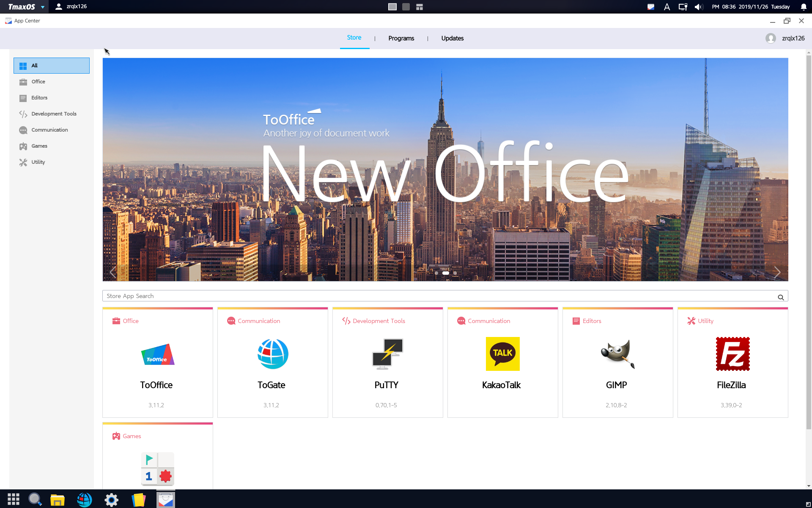Open the search magnifier in taskbar

coord(35,500)
